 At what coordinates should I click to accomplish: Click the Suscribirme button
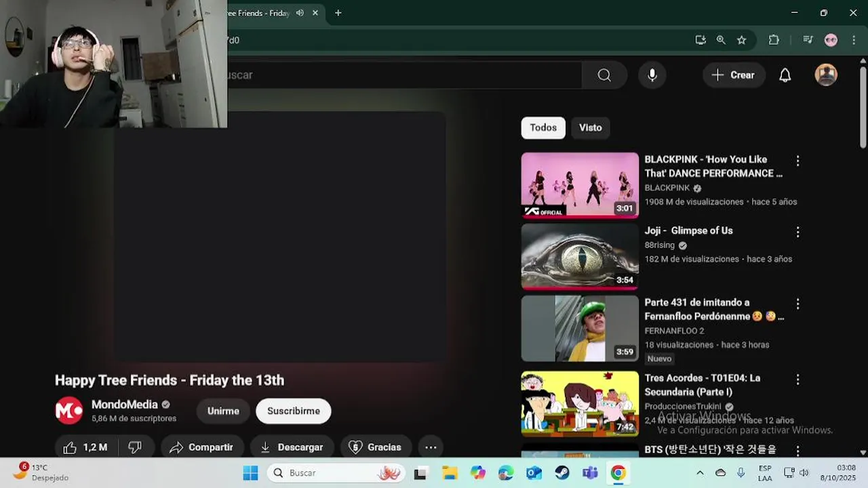(294, 411)
